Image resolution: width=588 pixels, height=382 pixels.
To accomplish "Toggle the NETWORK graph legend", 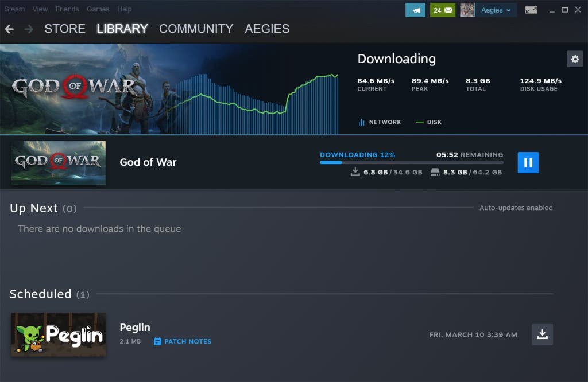I will coord(380,122).
